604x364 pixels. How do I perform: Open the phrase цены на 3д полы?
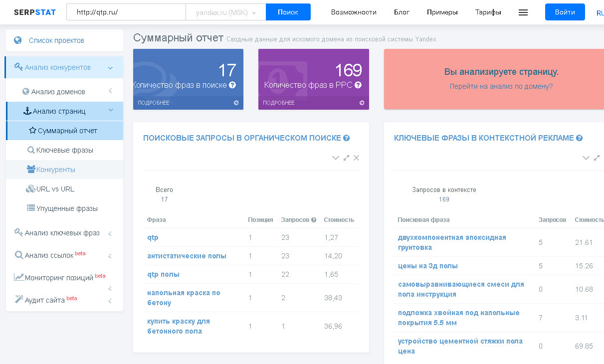pos(428,266)
